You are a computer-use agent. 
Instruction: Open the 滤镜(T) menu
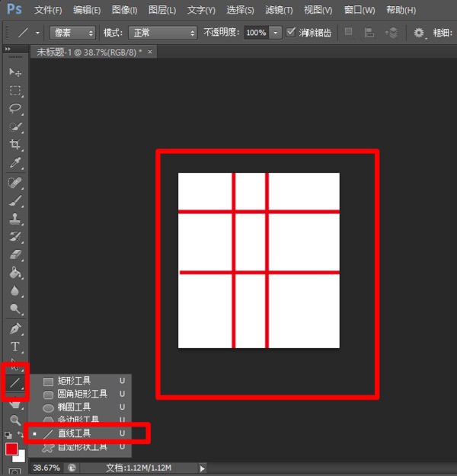click(x=279, y=10)
